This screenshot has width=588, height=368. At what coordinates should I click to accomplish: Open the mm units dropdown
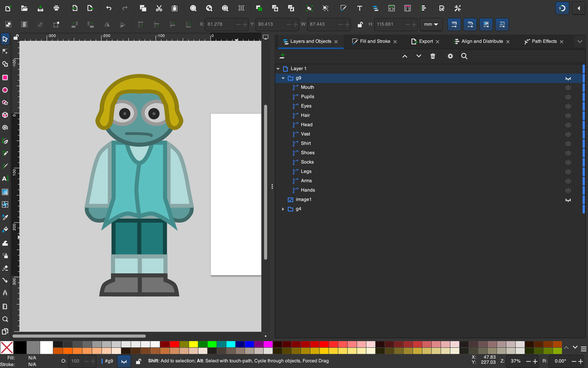coord(431,24)
